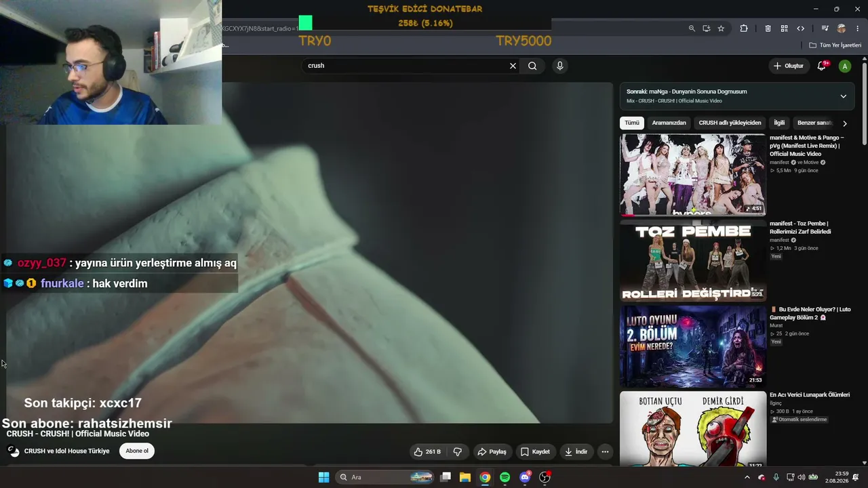868x488 pixels.
Task: Open more actions three-dot button under video
Action: click(605, 451)
